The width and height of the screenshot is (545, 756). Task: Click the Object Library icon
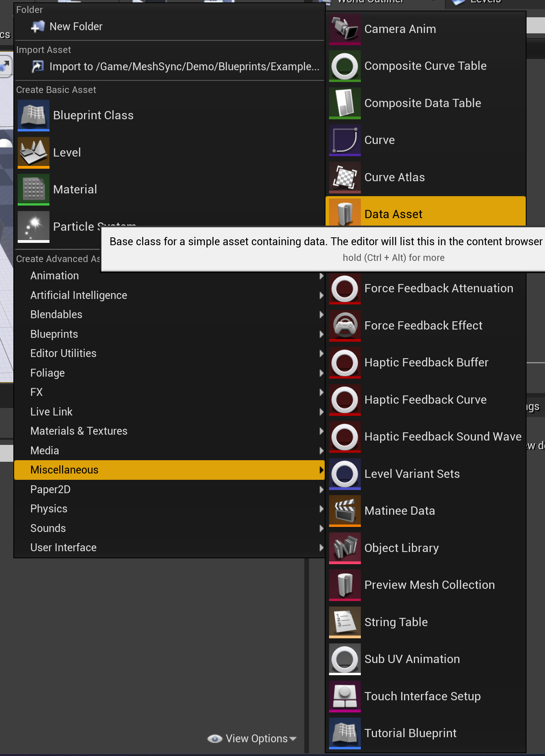345,548
